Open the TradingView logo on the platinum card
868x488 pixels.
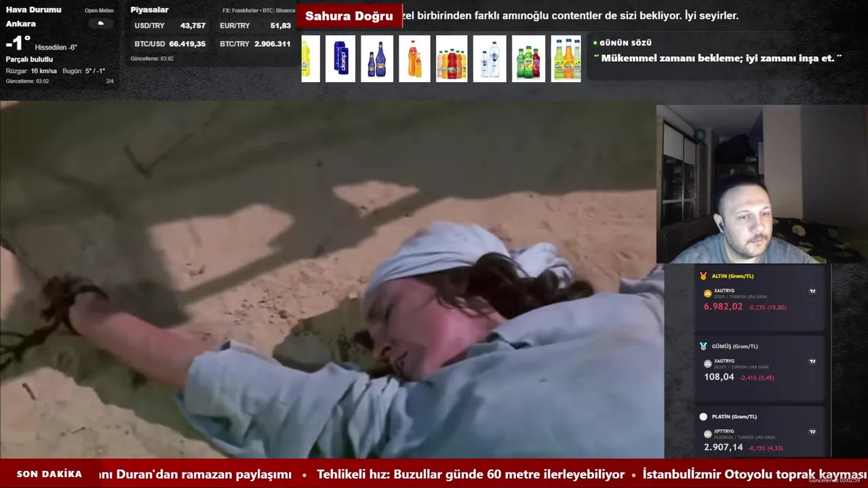click(812, 432)
